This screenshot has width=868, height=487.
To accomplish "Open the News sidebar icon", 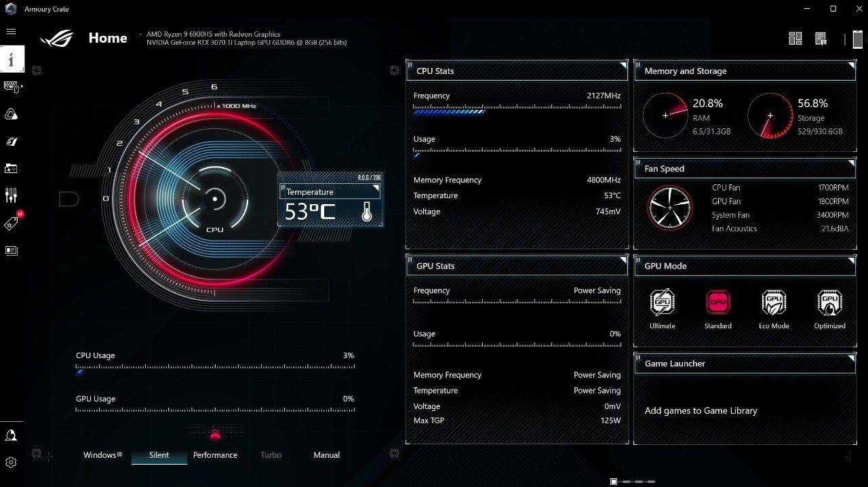I will click(11, 250).
